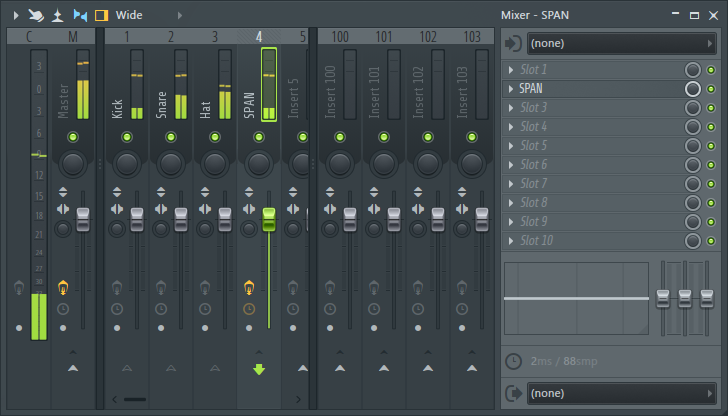Click the Slot 7 mix level knob
The height and width of the screenshot is (416, 728).
click(692, 184)
